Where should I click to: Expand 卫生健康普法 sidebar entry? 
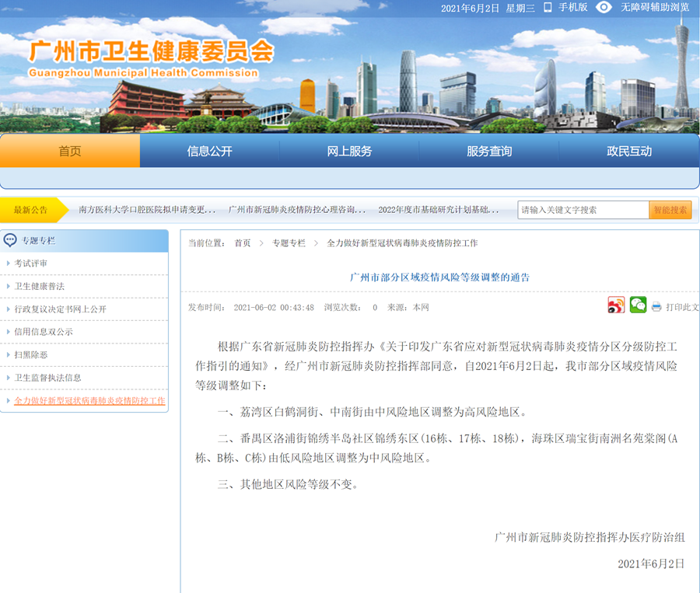point(39,286)
